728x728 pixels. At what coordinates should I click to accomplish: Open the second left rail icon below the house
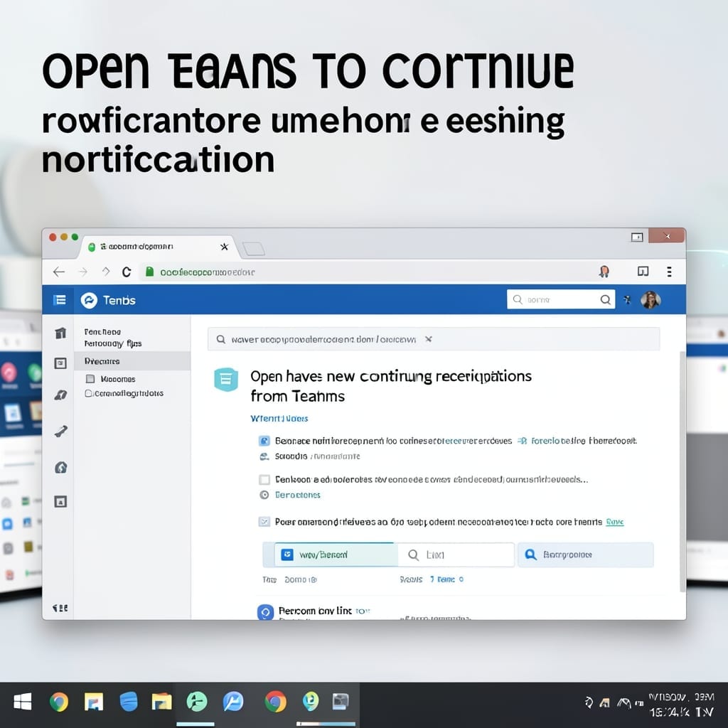coord(60,363)
